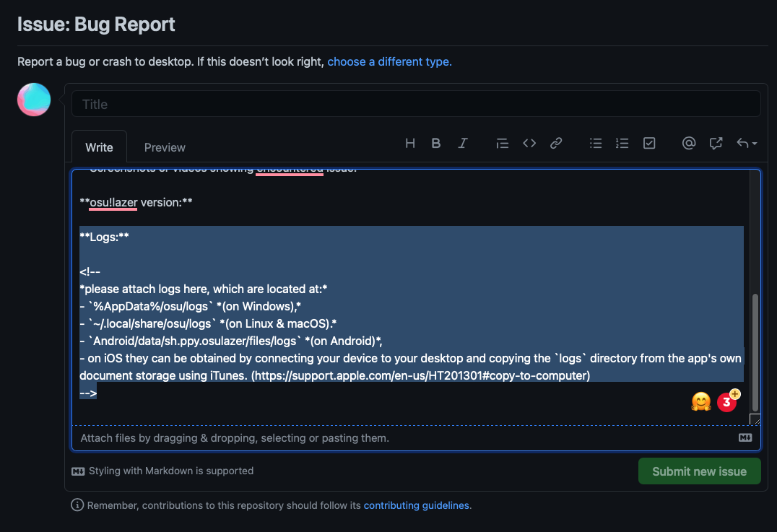
Task: Insert a quote block
Action: (x=502, y=143)
